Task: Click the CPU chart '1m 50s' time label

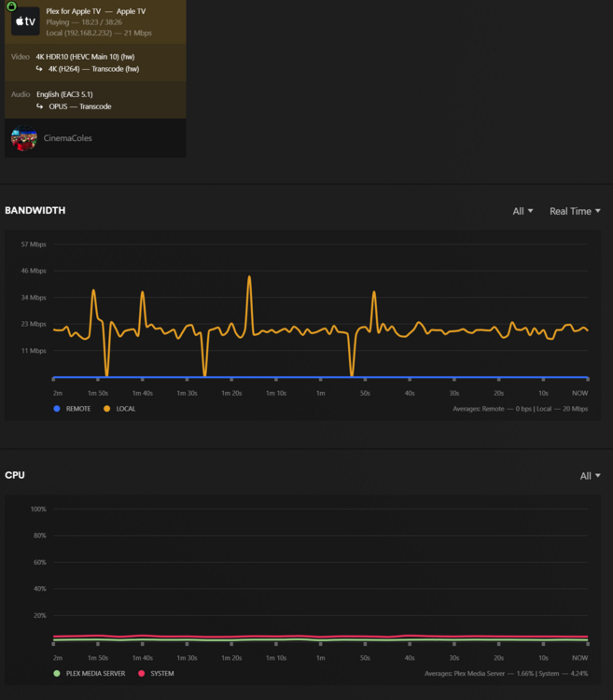Action: 98,658
